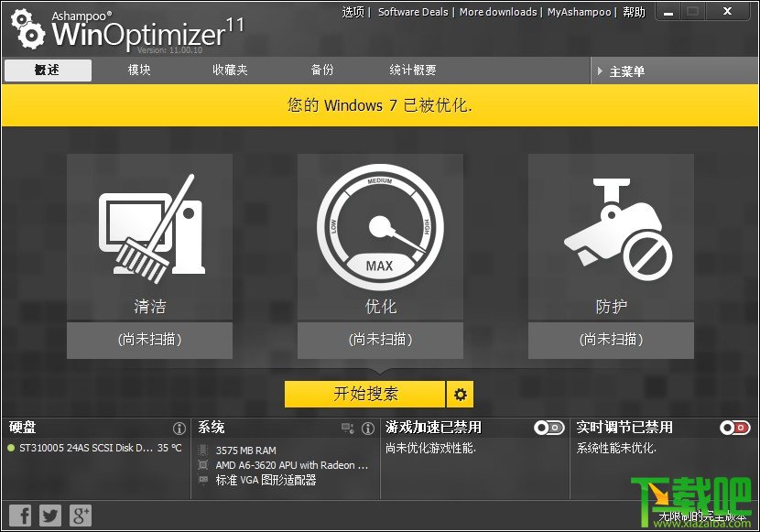
Task: Click the graphics adapter icon beside 标准 VGA
Action: [203, 480]
